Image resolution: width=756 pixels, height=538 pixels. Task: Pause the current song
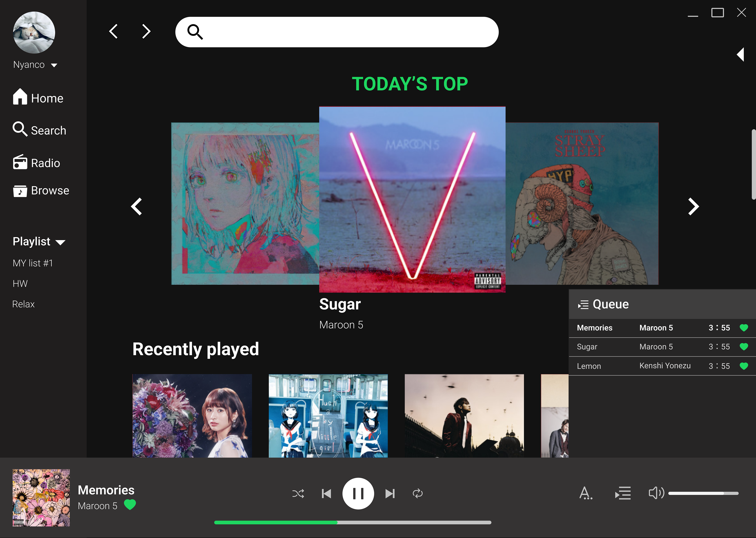358,494
